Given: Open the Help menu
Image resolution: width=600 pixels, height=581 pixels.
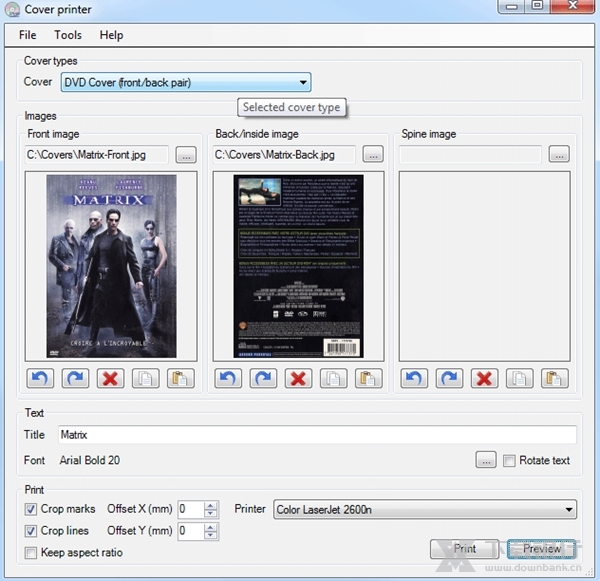Looking at the screenshot, I should (111, 35).
